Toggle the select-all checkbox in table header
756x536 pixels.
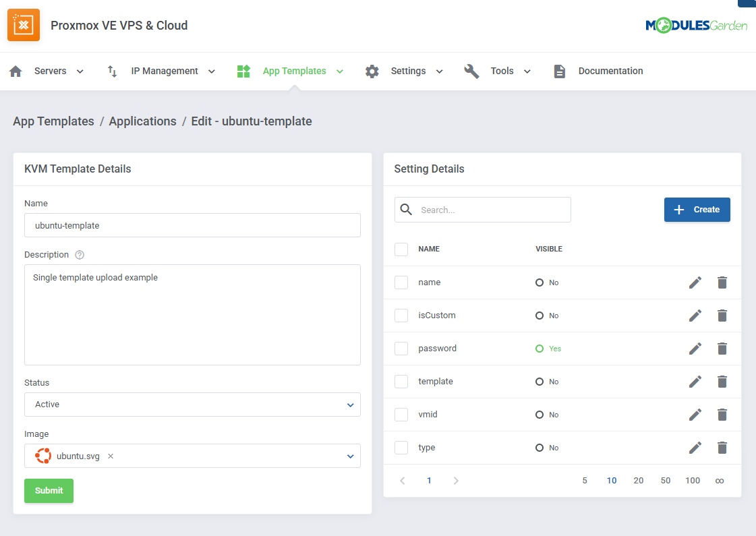(x=401, y=249)
